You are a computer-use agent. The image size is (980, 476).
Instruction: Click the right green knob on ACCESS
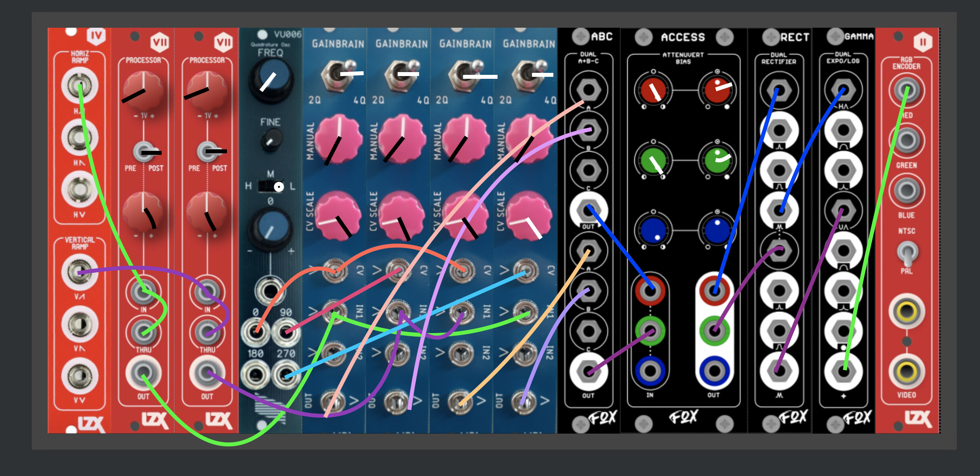pos(717,160)
